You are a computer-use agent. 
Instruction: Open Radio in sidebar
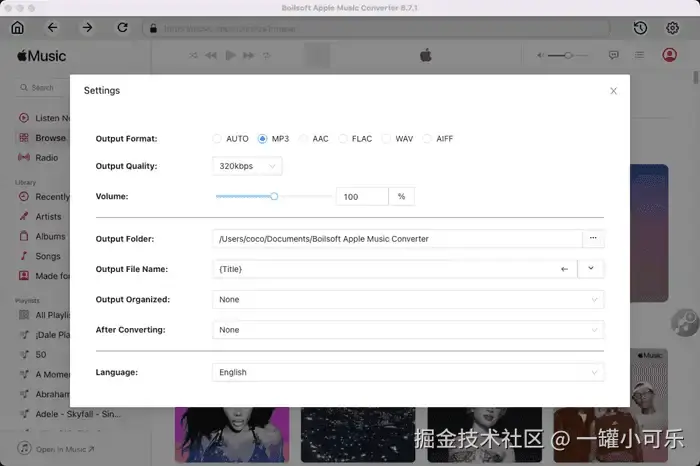[x=38, y=158]
